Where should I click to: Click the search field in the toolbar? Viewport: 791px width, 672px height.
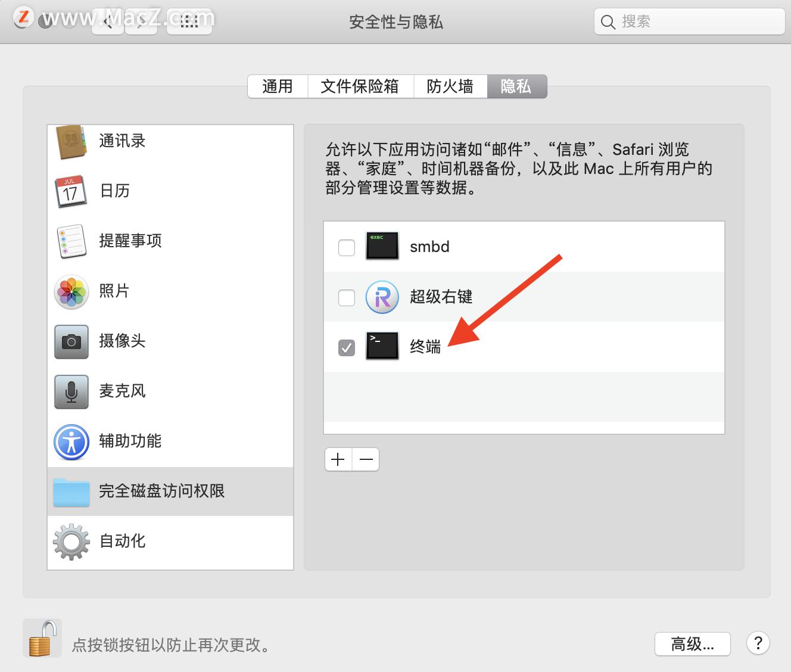(x=688, y=21)
